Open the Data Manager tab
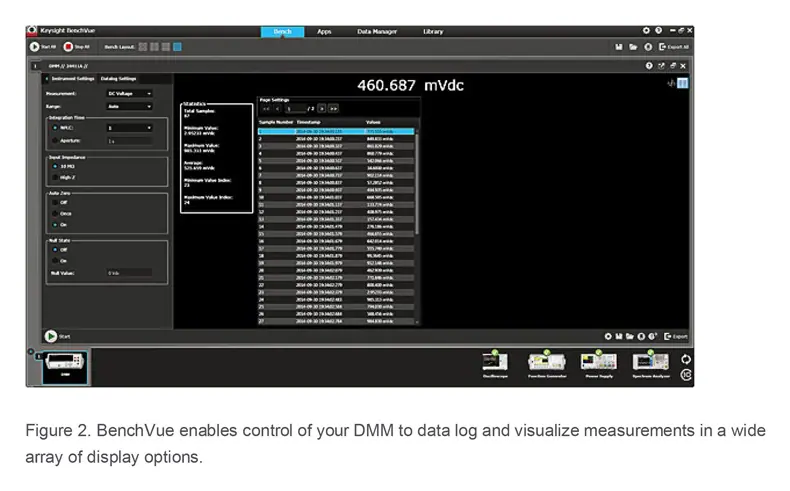790x491 pixels. (377, 32)
